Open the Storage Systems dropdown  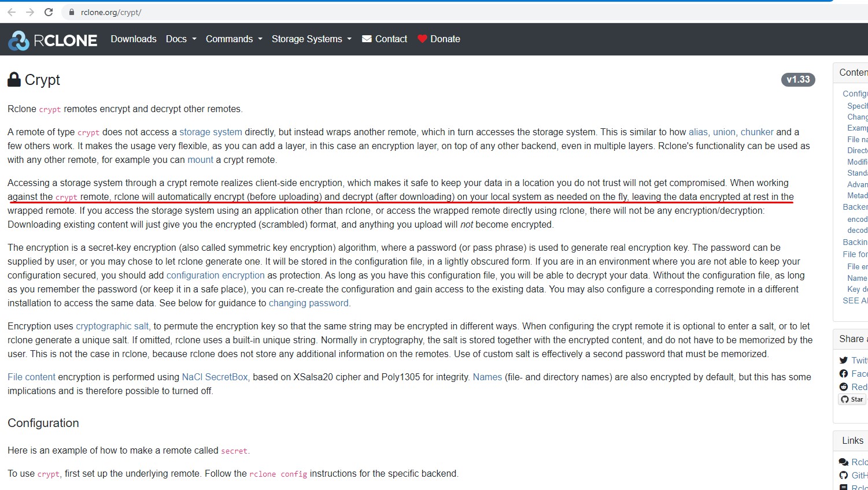312,39
